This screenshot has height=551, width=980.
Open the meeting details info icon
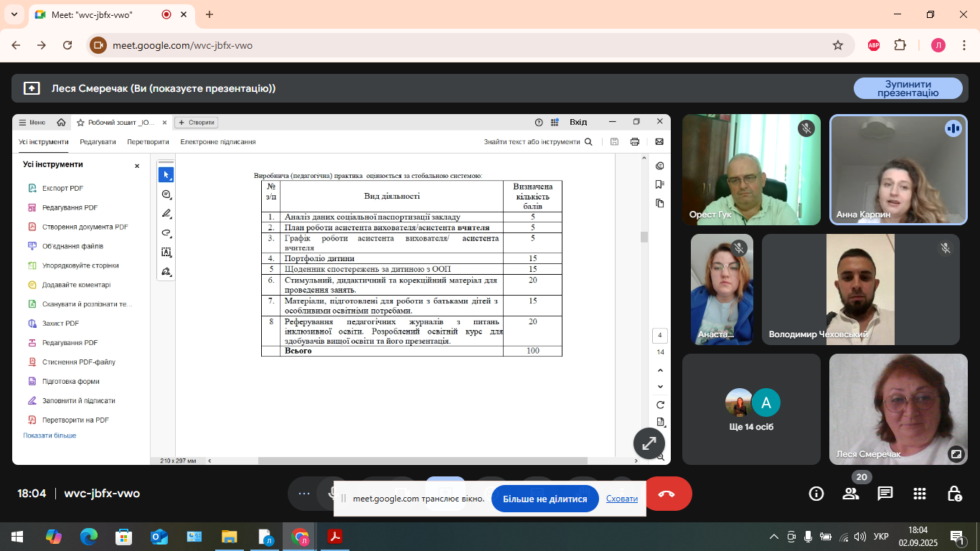[816, 494]
